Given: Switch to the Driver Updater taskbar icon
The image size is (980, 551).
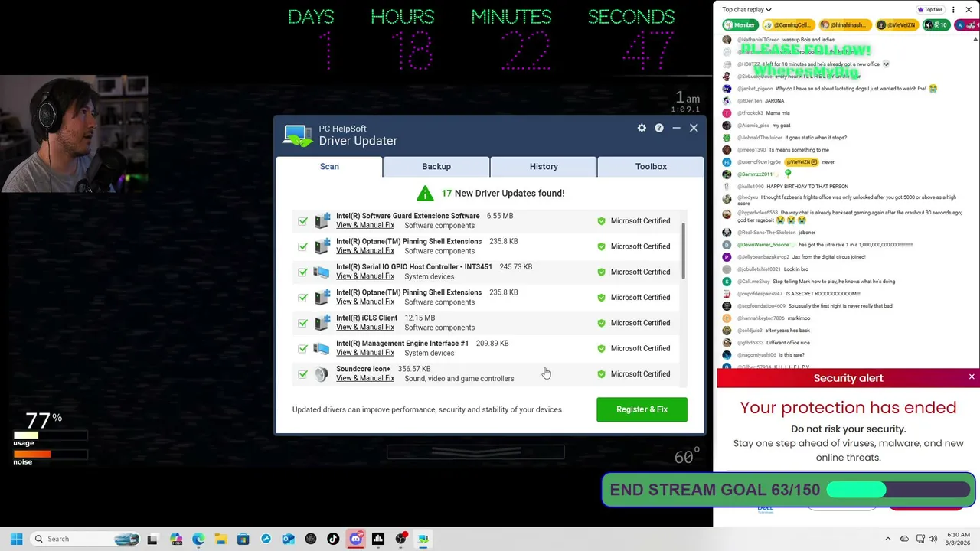Looking at the screenshot, I should 423,539.
